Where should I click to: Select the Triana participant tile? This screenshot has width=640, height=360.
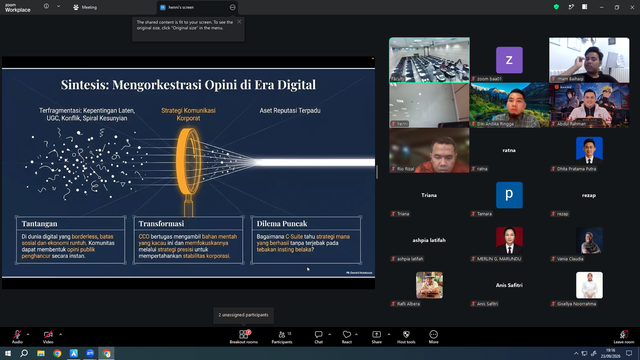[x=429, y=195]
